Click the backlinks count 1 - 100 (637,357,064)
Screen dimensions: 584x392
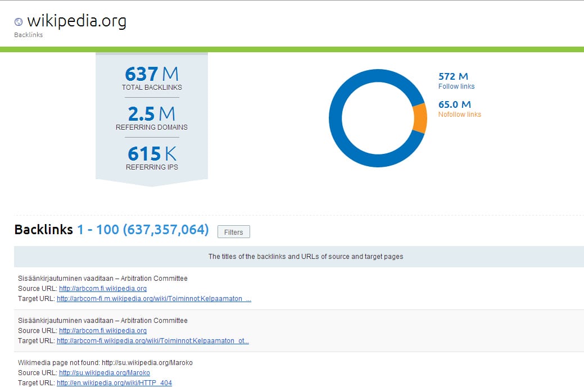pos(143,230)
